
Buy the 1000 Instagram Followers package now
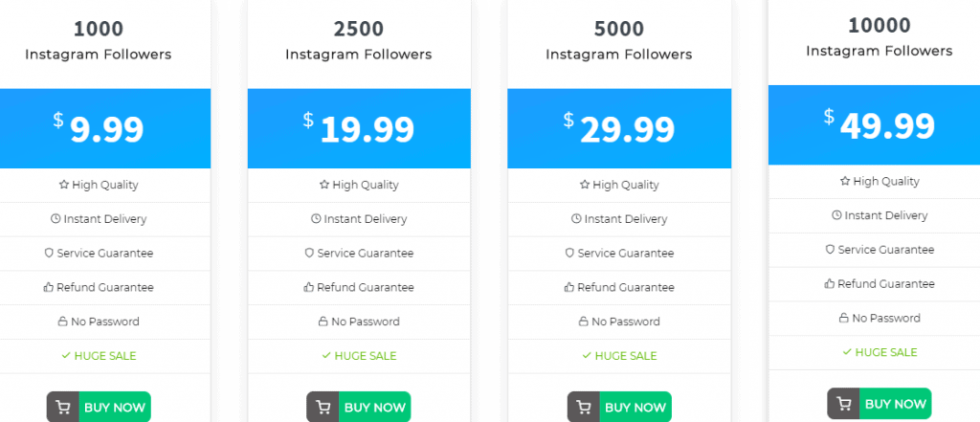point(99,408)
